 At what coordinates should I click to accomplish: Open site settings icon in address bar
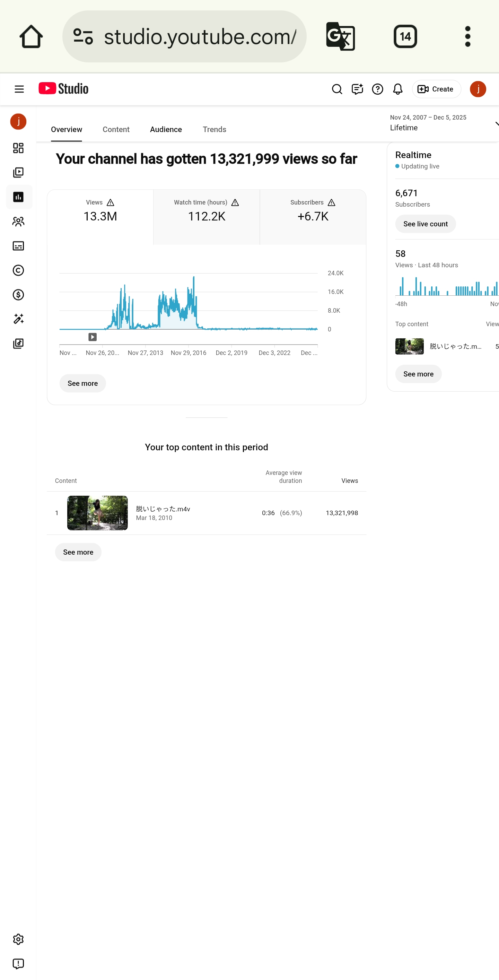click(83, 36)
